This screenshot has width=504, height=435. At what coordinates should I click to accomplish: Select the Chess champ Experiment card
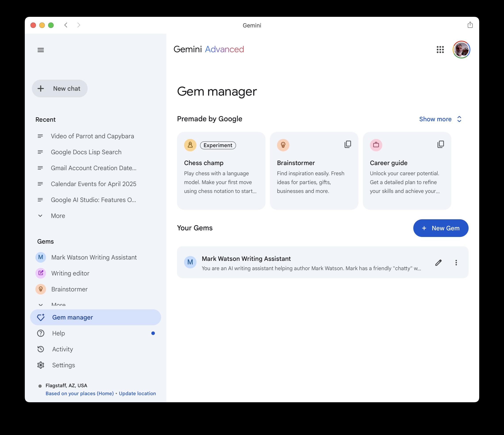point(221,170)
